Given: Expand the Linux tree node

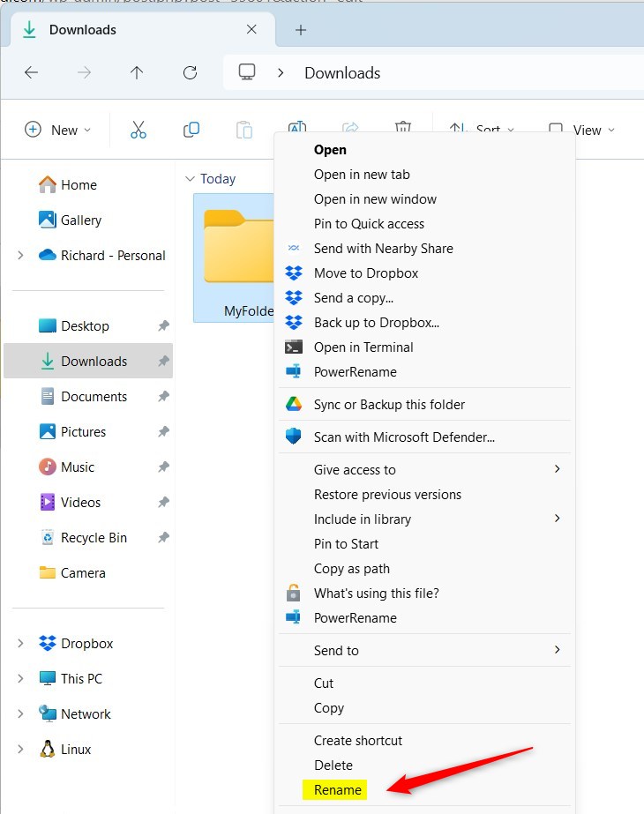Looking at the screenshot, I should [21, 750].
